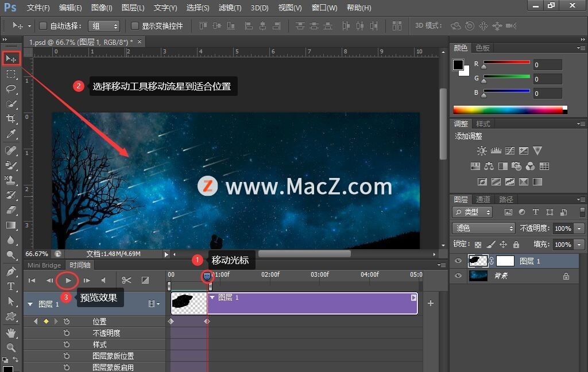Screen dimensions: 588x372
Task: Open the 文件(F) menu
Action: click(x=38, y=7)
